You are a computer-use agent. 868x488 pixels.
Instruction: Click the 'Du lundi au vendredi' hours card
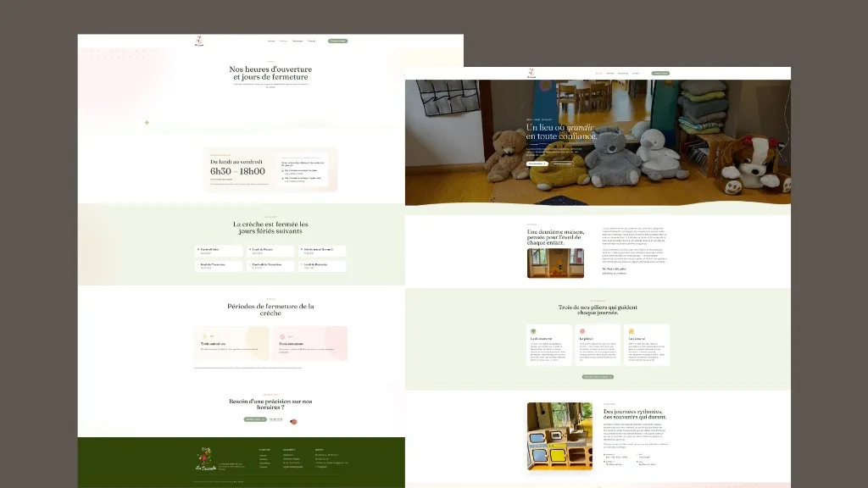270,169
